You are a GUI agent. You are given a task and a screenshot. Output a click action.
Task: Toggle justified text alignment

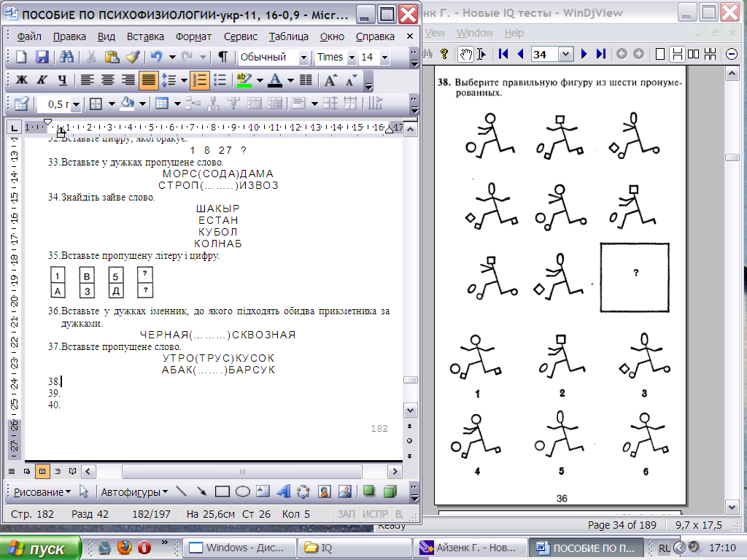[148, 80]
